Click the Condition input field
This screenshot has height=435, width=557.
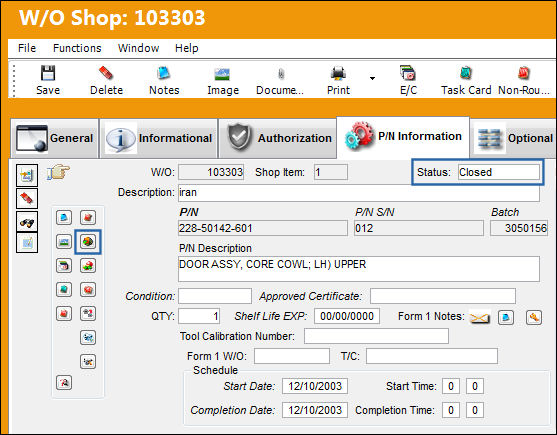[x=215, y=296]
